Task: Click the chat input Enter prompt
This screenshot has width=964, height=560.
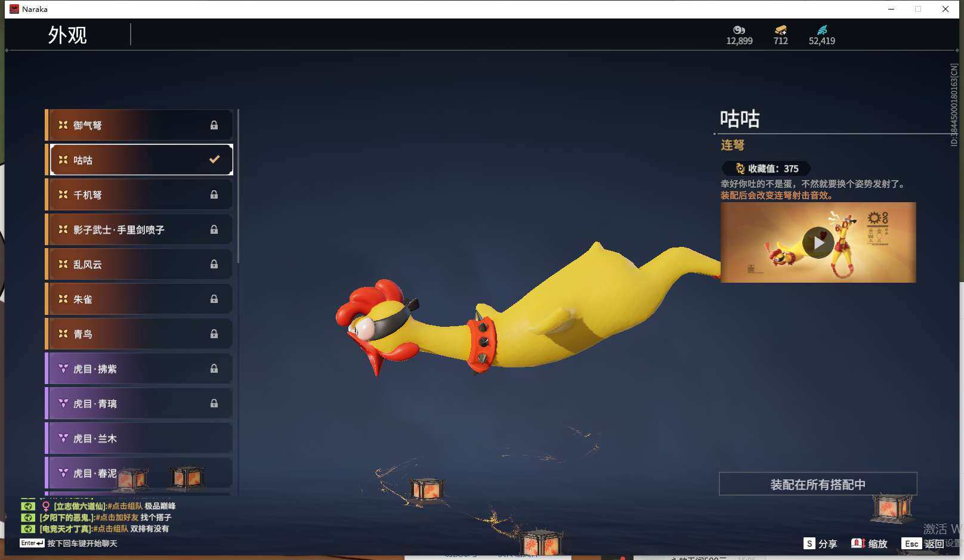Action: click(x=69, y=543)
